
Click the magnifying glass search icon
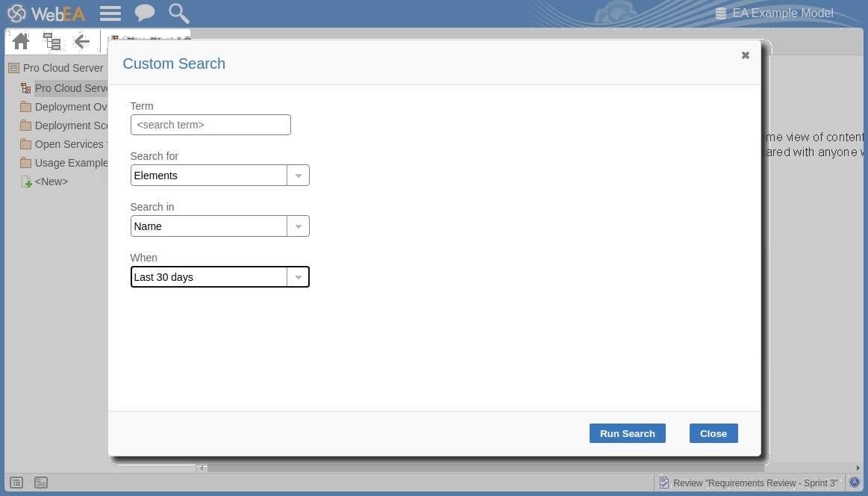point(178,13)
